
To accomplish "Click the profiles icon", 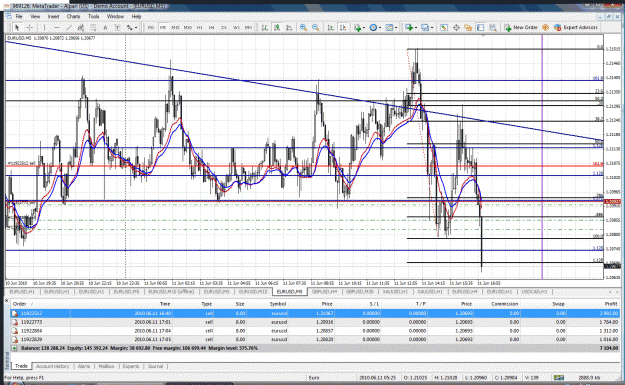I will coord(425,28).
